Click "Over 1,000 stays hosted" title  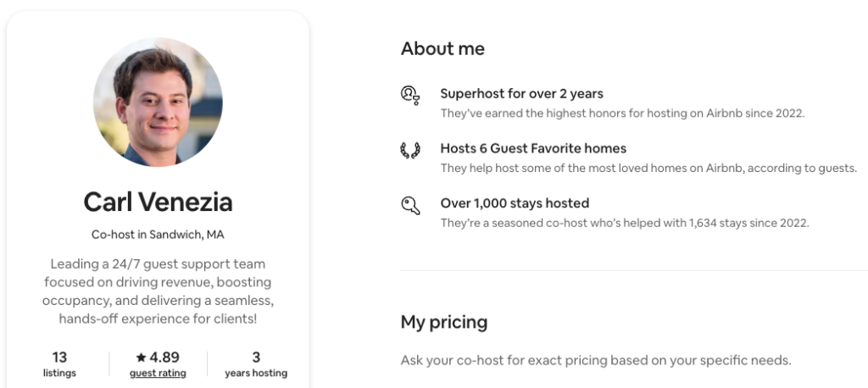click(x=515, y=203)
